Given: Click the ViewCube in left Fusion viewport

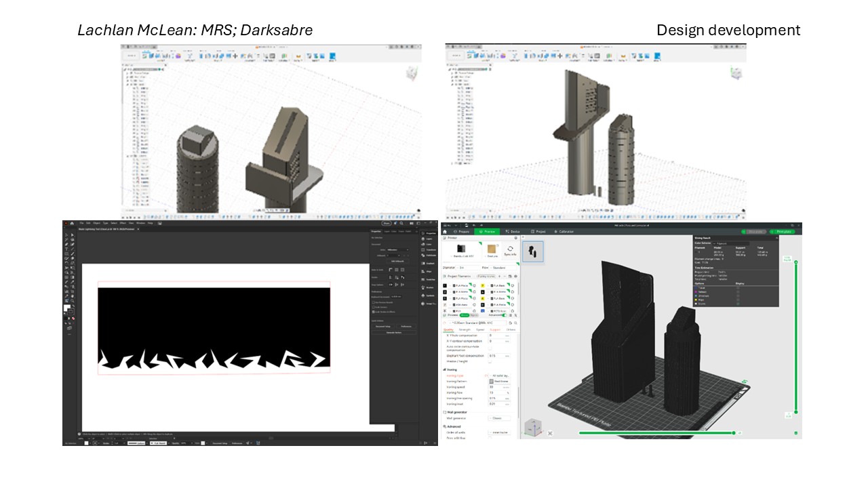Looking at the screenshot, I should [x=410, y=73].
